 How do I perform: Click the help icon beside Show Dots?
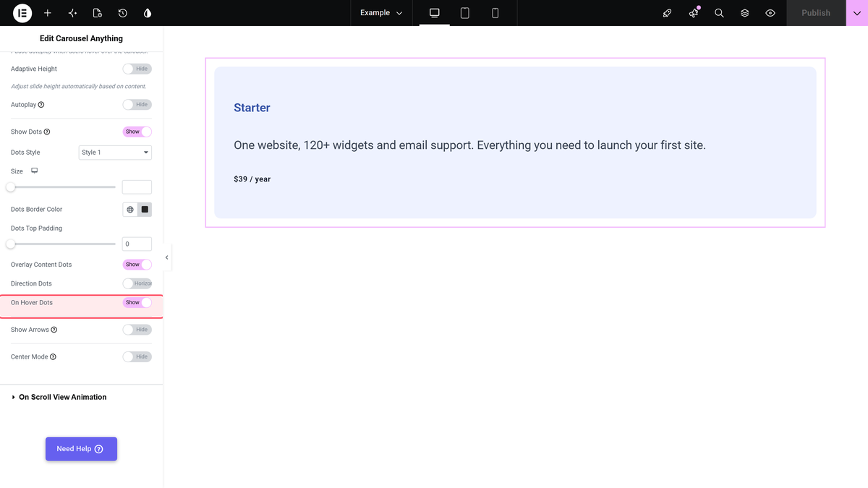point(47,132)
